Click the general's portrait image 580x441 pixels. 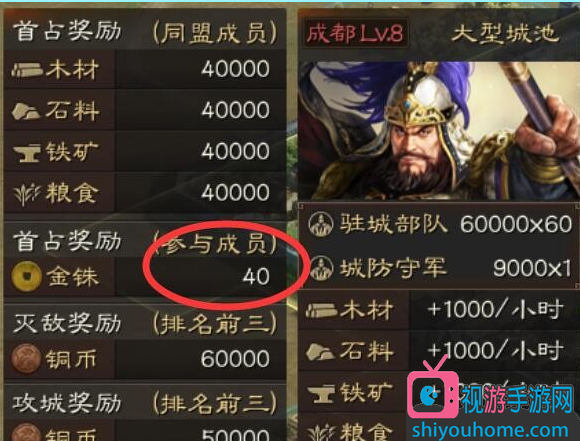click(439, 131)
